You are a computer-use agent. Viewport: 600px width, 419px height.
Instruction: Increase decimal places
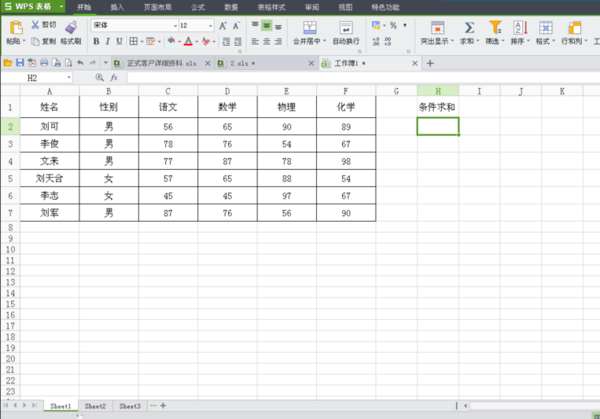[376, 41]
